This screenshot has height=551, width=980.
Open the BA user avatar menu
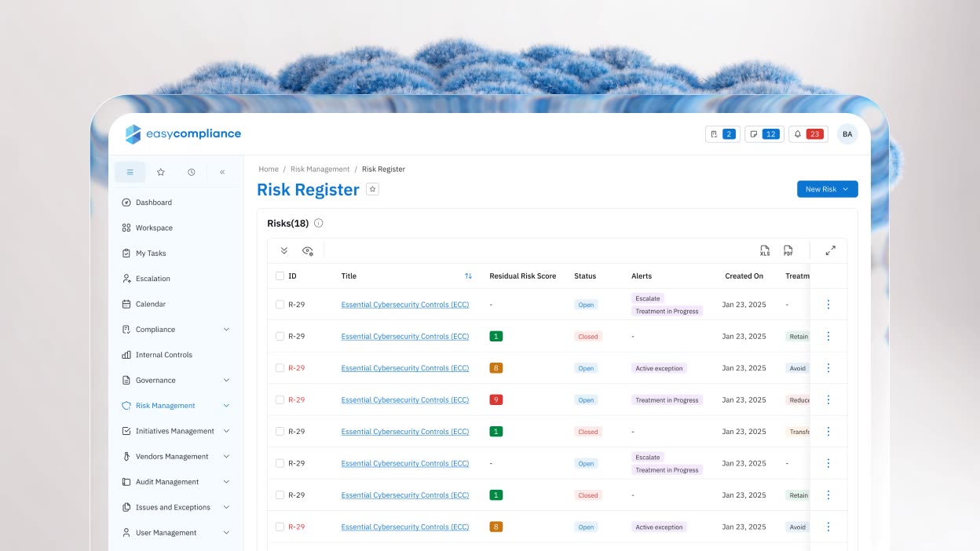click(847, 134)
